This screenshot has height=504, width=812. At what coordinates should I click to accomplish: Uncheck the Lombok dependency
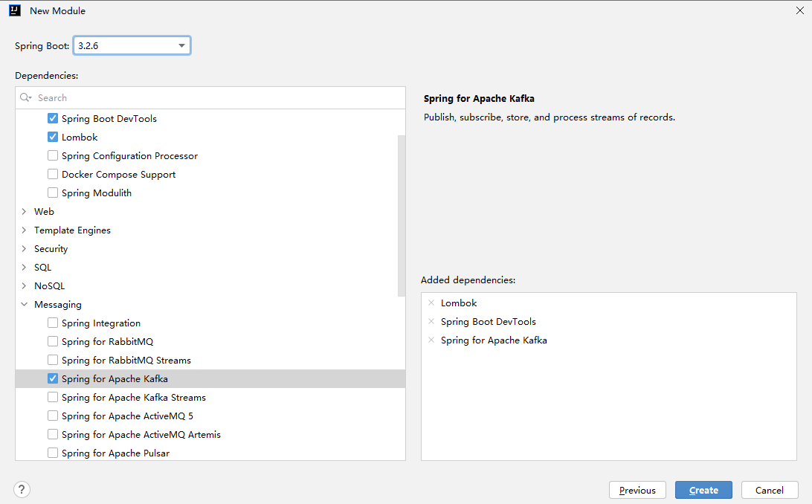click(x=53, y=137)
